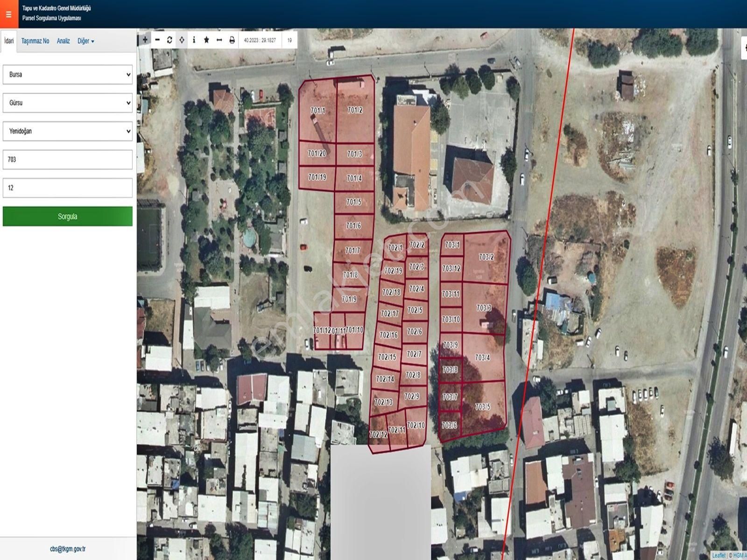Select parcel 702/16 on the map
The width and height of the screenshot is (747, 560).
coord(388,335)
